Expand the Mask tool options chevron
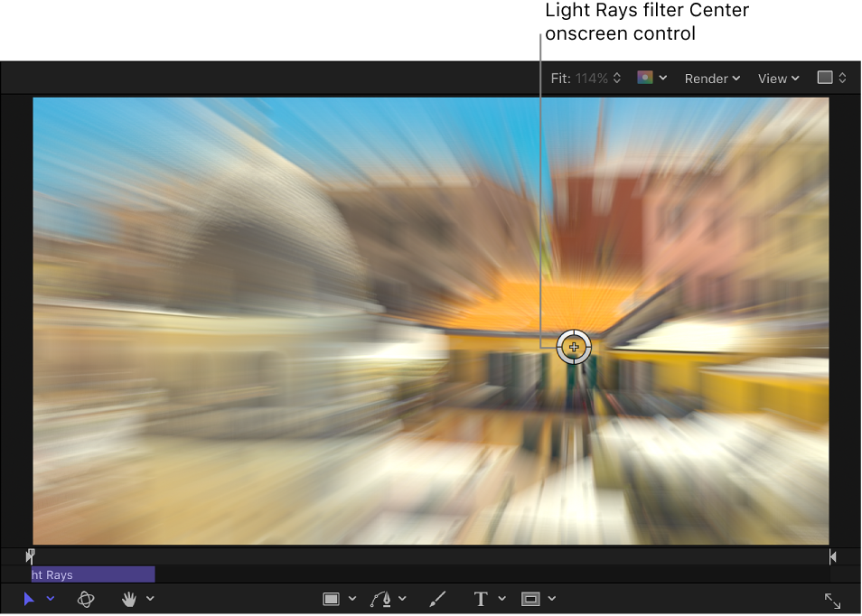This screenshot has height=616, width=862. tap(552, 599)
